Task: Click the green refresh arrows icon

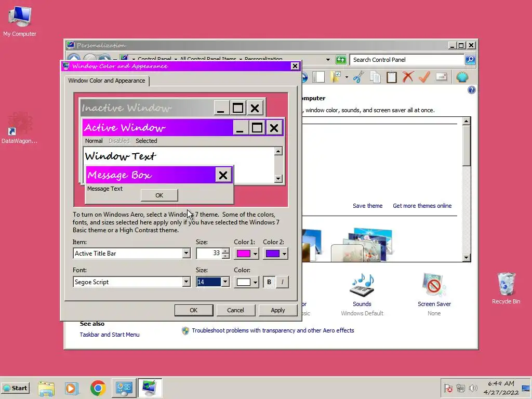Action: click(x=341, y=60)
